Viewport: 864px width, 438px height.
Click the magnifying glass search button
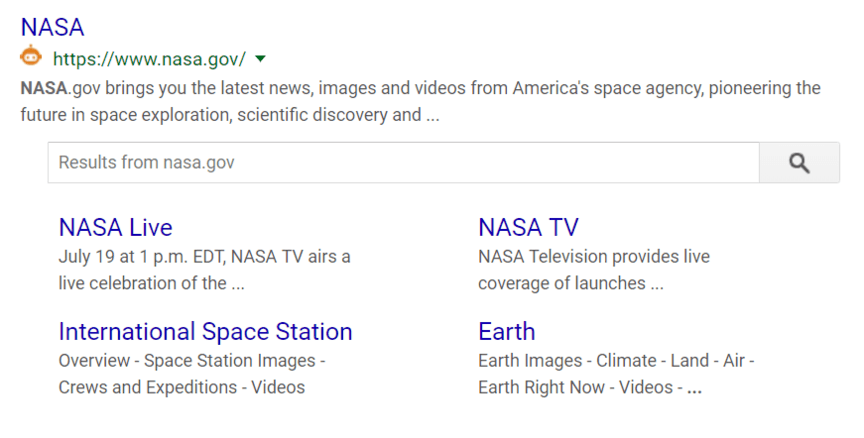[x=800, y=163]
